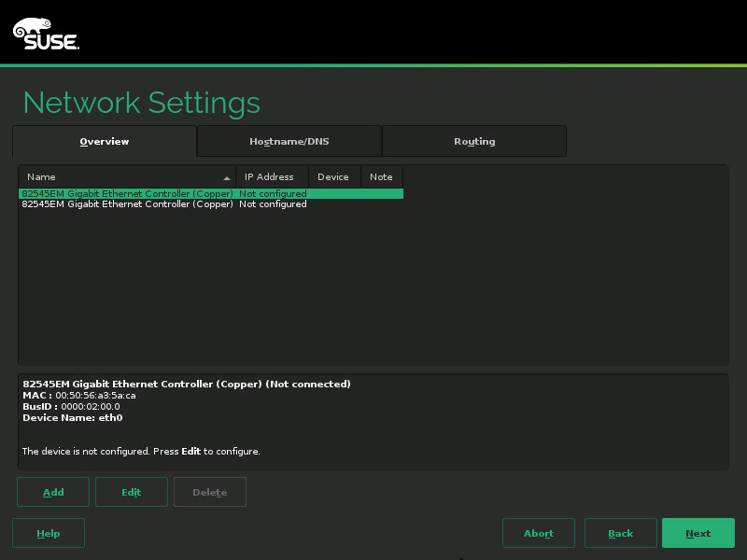Select the second 82545EM Ethernet Controller row
The height and width of the screenshot is (560, 747).
click(127, 204)
